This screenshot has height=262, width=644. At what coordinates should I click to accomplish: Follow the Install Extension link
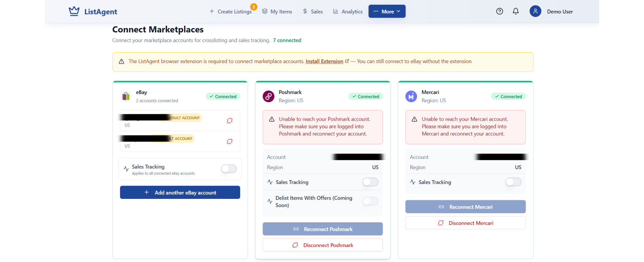point(324,61)
